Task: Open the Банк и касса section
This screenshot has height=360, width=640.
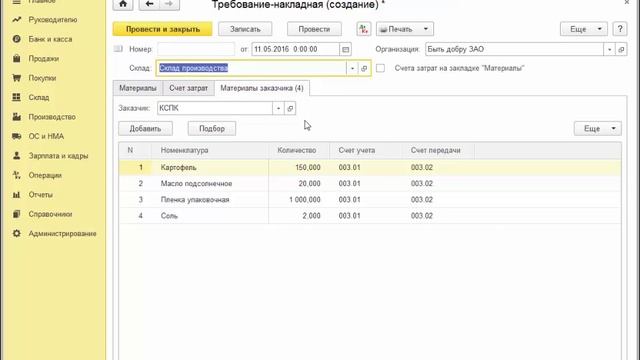Action: (50, 39)
